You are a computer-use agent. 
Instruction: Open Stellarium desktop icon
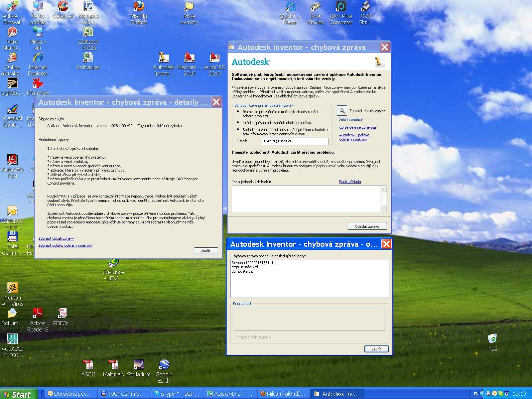pos(139,368)
